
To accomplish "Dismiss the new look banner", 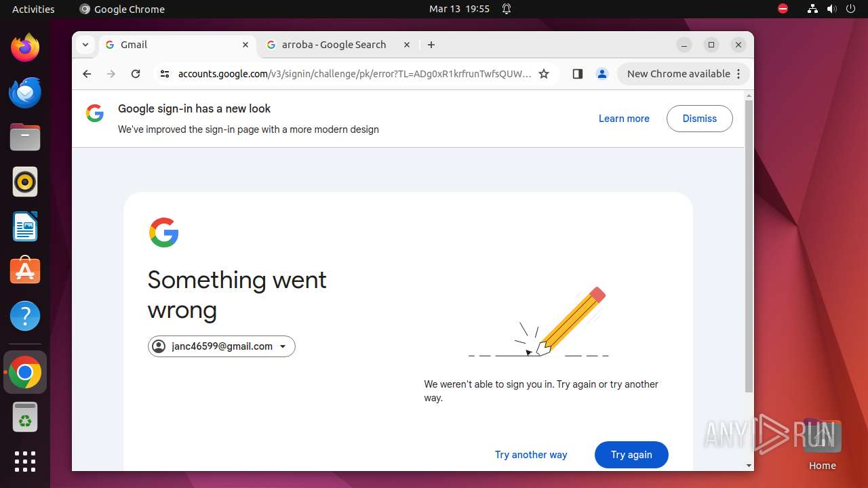I will click(x=699, y=119).
